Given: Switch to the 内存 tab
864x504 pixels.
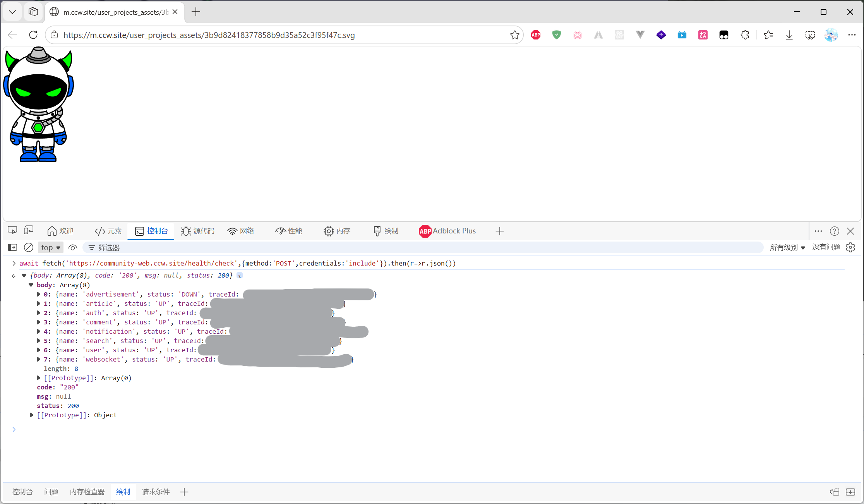Looking at the screenshot, I should click(x=337, y=231).
